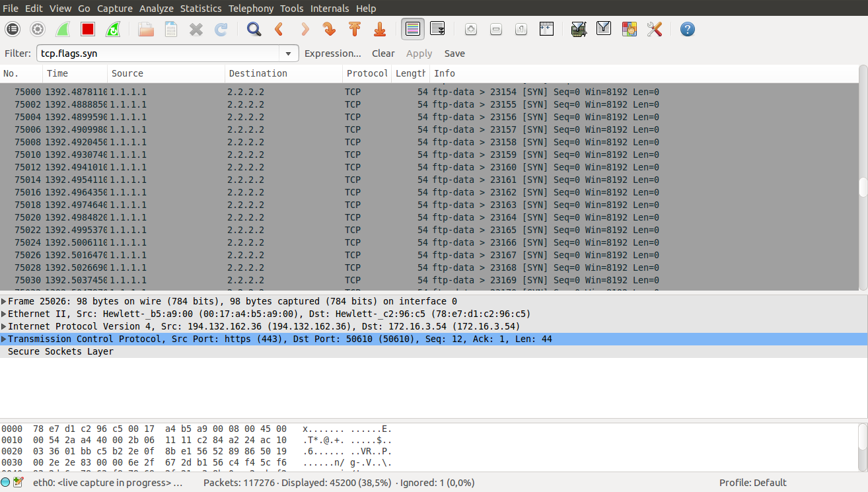
Task: Stop the running live capture
Action: tap(88, 29)
